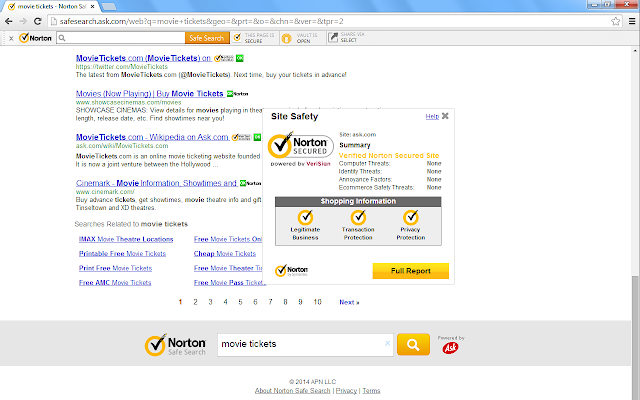
Task: Click the Norton Secured seal in the popup
Action: click(300, 146)
